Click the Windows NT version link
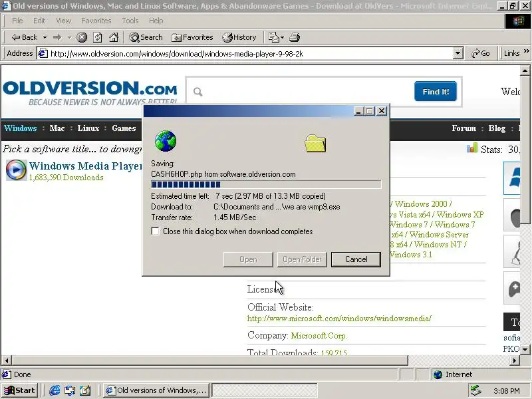532x399 pixels. click(438, 244)
